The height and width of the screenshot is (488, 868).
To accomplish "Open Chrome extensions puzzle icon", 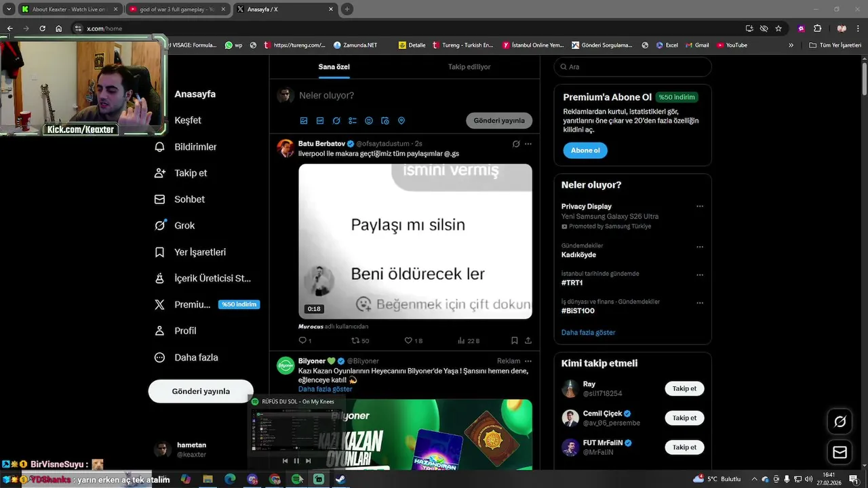I will coord(817,28).
